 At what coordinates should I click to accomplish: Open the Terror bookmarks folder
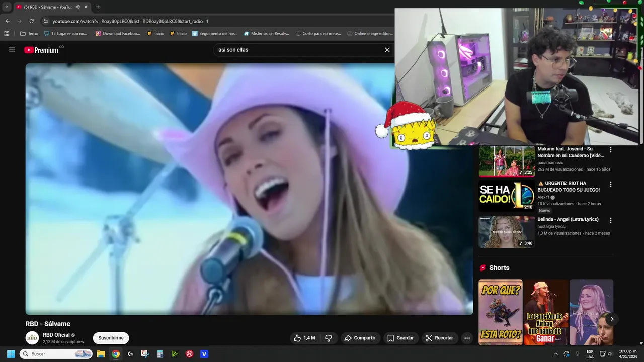point(29,34)
